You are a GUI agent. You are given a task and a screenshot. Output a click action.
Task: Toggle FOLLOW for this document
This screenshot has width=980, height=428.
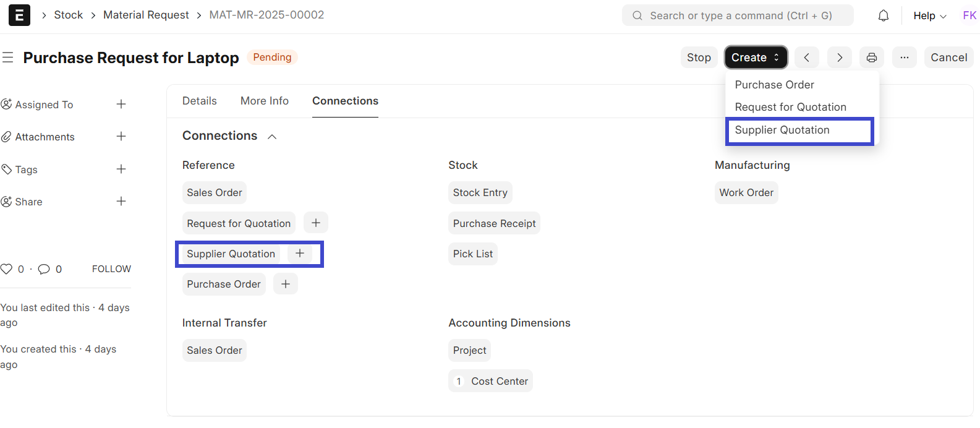pos(111,269)
